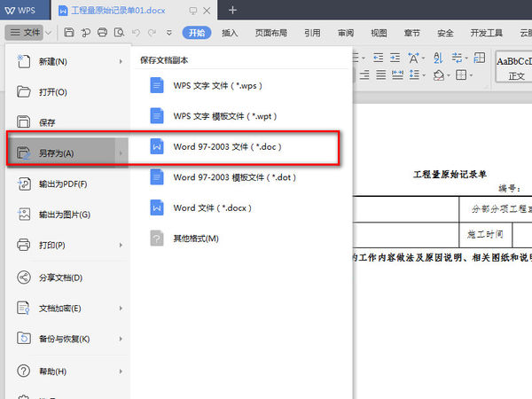This screenshot has width=532, height=399.
Task: Choose 帮助(H) menu entry
Action: [x=68, y=372]
